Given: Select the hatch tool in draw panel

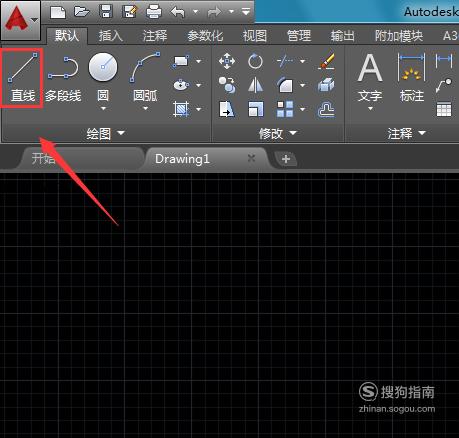Looking at the screenshot, I should [x=181, y=109].
